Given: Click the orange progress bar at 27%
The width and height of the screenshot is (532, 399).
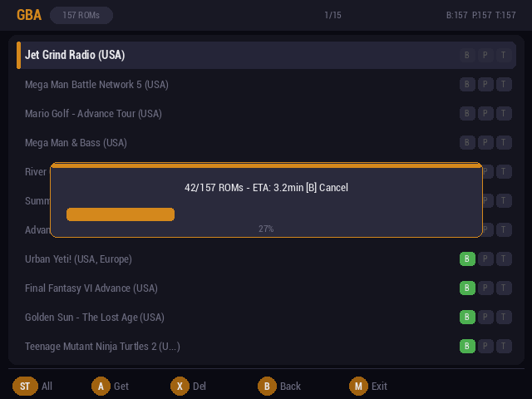Looking at the screenshot, I should point(121,214).
